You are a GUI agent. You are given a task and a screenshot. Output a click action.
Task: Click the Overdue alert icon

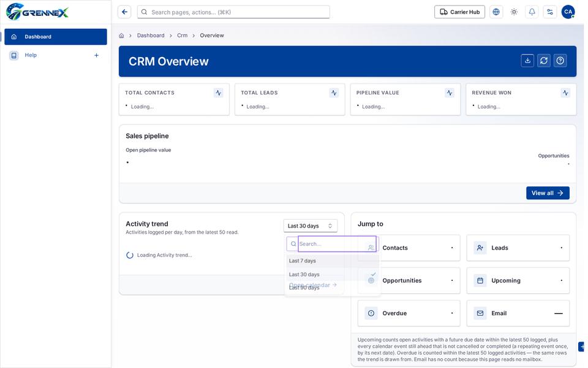[371, 313]
